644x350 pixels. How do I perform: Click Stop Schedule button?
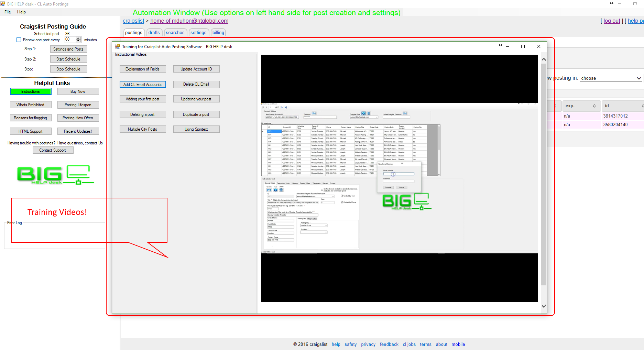pyautogui.click(x=68, y=69)
